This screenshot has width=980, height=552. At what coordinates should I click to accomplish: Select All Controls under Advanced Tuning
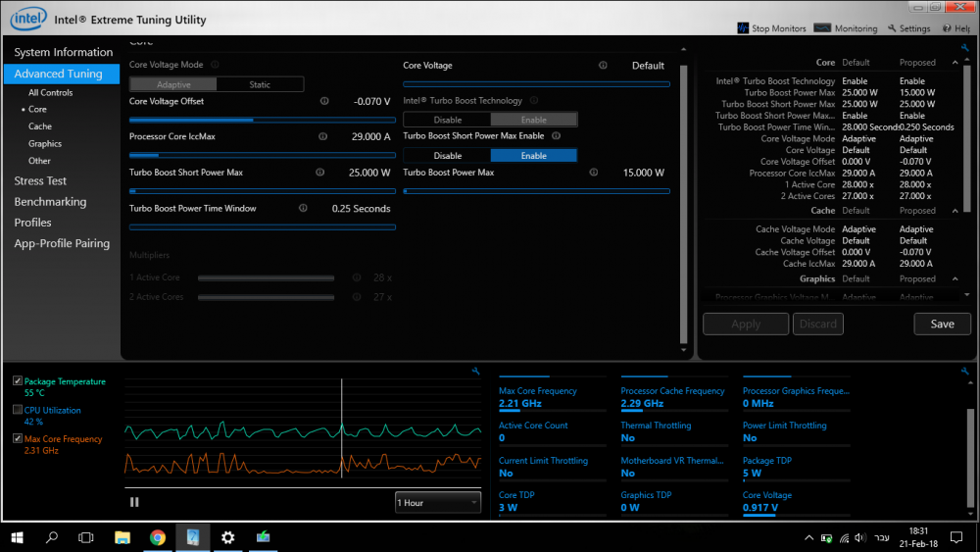click(x=50, y=92)
